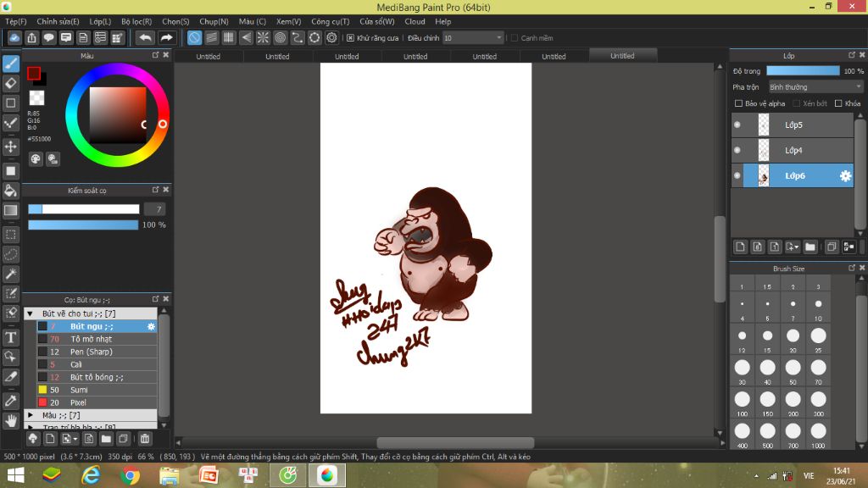Open Bút ngu brush settings gear

pos(151,326)
